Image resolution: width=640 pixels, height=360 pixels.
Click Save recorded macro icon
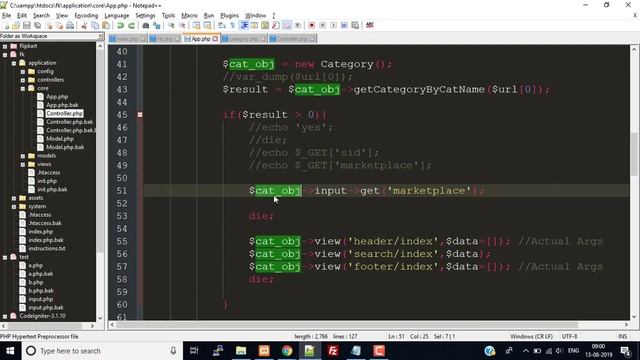(355, 25)
